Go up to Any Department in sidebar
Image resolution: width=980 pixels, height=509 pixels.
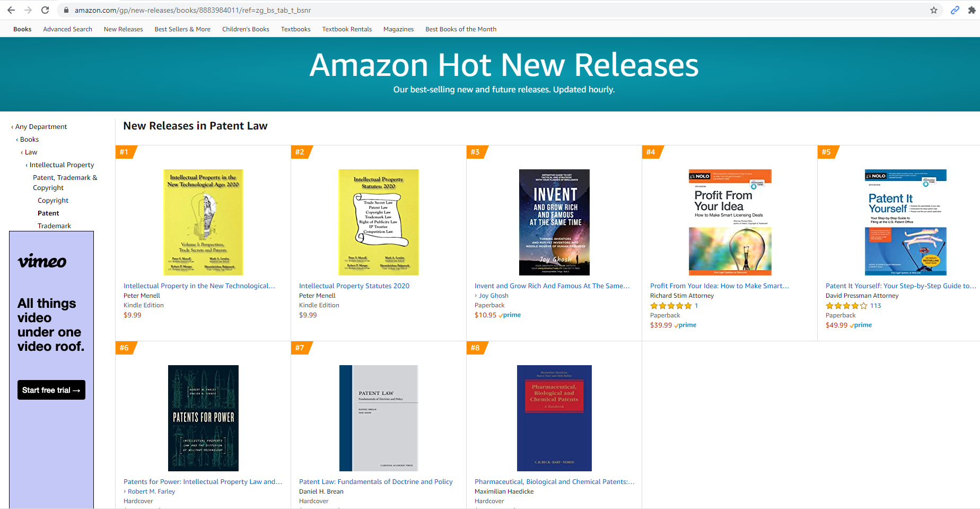(41, 127)
